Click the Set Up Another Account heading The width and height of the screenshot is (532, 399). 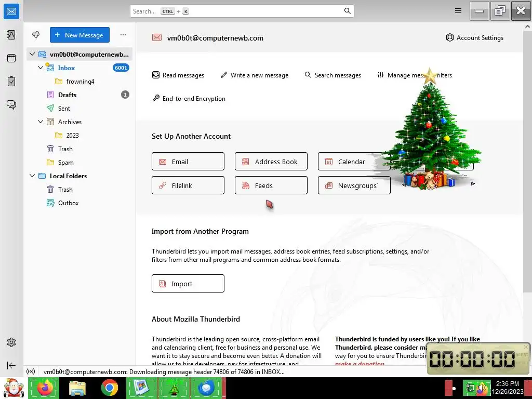pos(191,136)
